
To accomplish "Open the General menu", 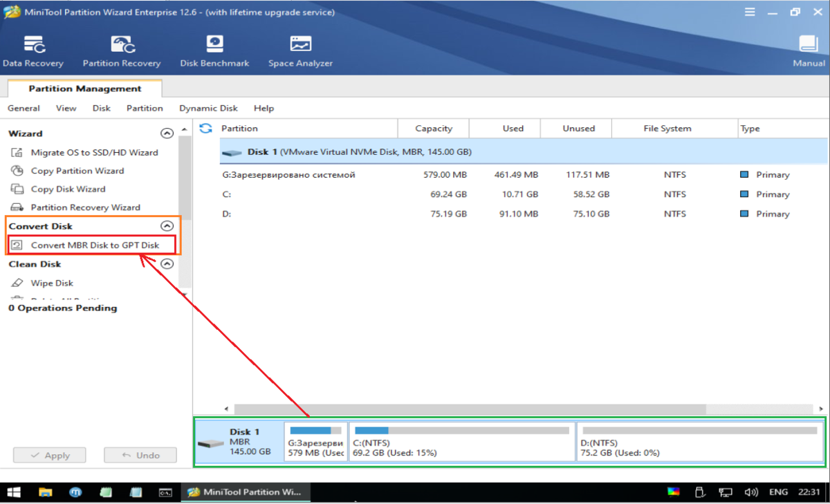I will tap(24, 108).
